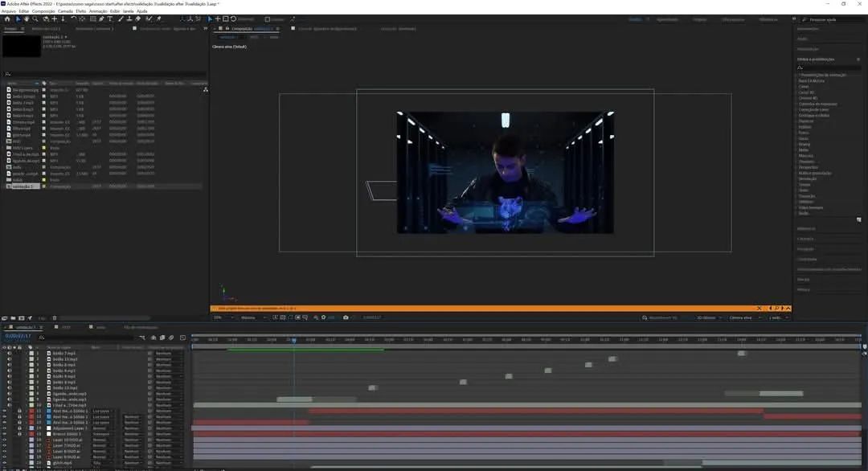This screenshot has height=471, width=868.
Task: Mute audio of timeline layer 1
Action: [x=9, y=353]
